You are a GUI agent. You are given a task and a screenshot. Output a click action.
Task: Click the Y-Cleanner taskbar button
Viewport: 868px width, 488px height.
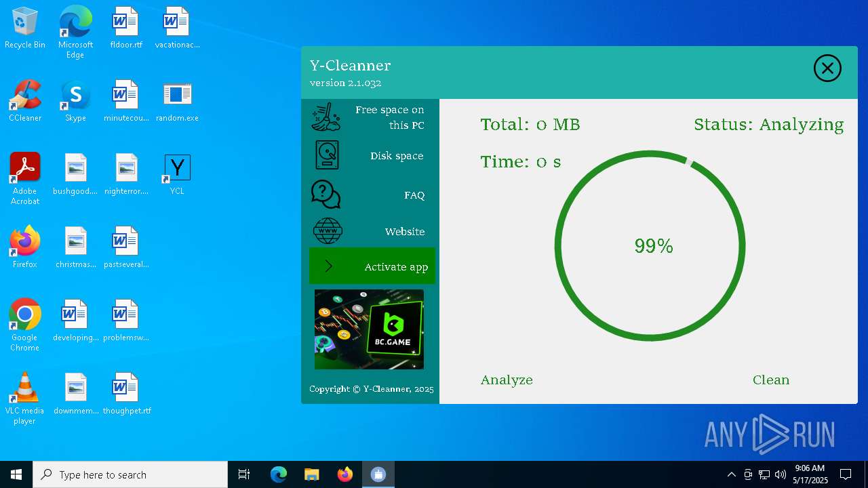tap(378, 474)
